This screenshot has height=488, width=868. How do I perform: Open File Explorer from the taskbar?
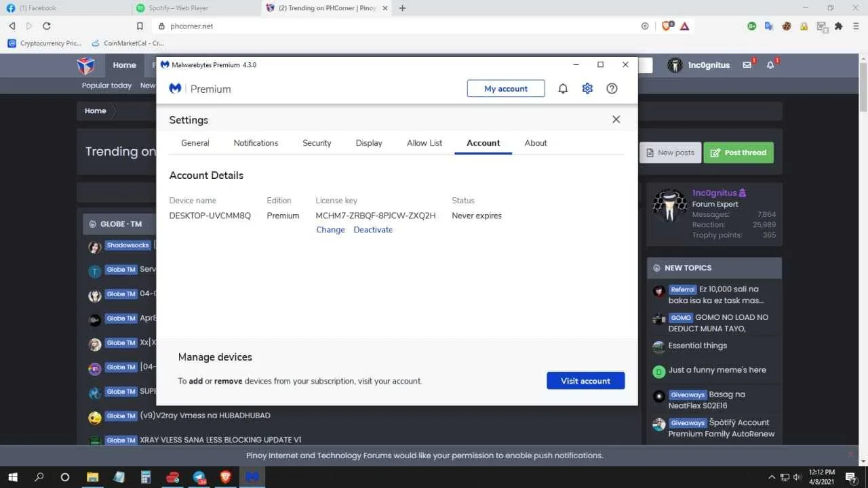pos(92,477)
